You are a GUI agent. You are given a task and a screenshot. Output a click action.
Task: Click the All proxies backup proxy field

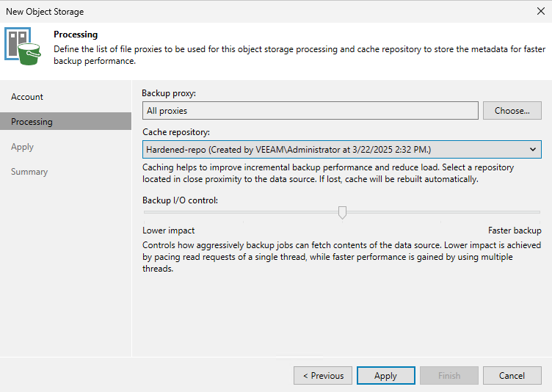coord(310,111)
